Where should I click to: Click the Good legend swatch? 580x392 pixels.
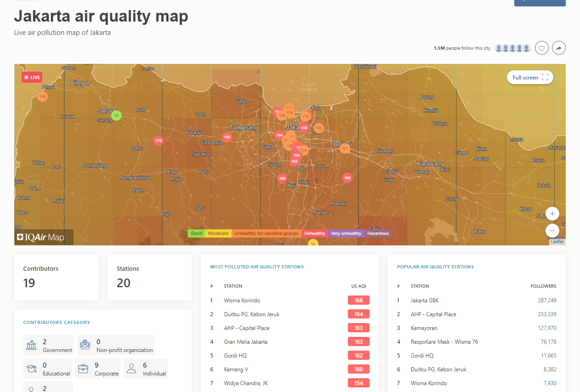click(196, 233)
